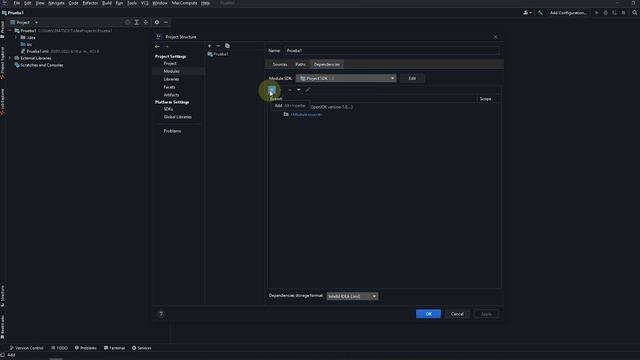Switch to the Paths tab
This screenshot has height=360, width=640.
pyautogui.click(x=300, y=64)
